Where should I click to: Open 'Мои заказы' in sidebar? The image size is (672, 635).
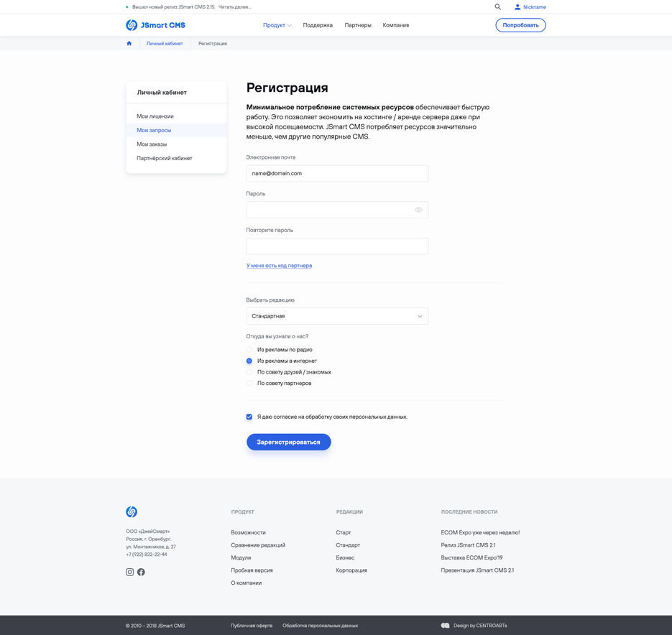176,144
